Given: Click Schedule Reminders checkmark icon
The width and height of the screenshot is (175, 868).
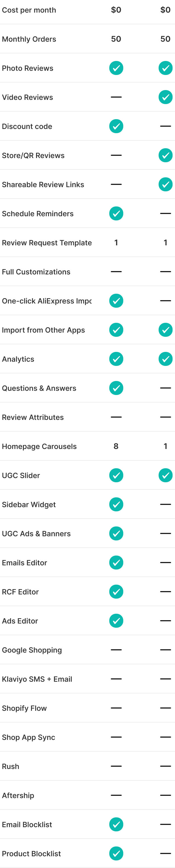Looking at the screenshot, I should pyautogui.click(x=116, y=214).
